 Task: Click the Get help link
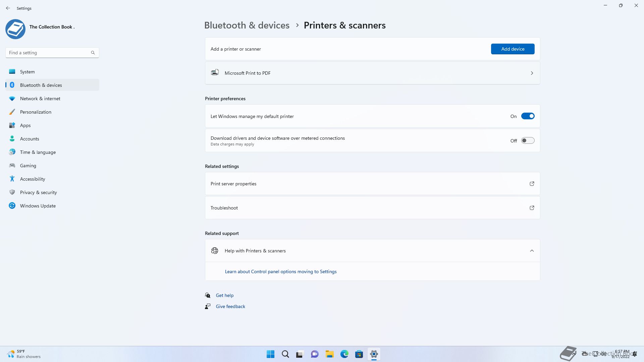coord(224,295)
